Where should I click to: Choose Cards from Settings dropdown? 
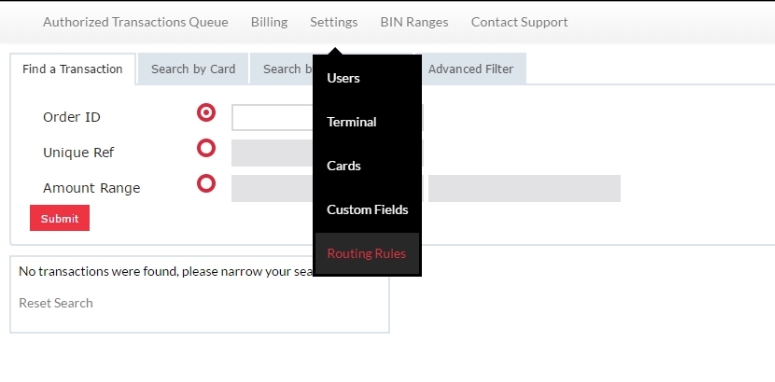(344, 166)
